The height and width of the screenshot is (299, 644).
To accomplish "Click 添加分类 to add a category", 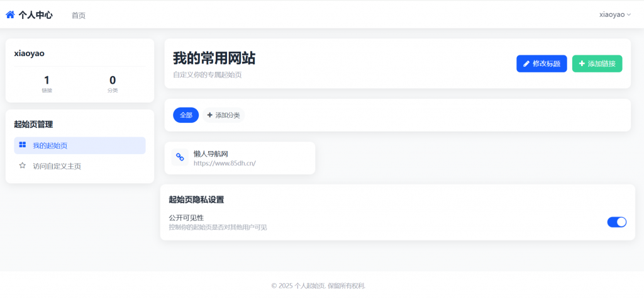I will tap(223, 115).
